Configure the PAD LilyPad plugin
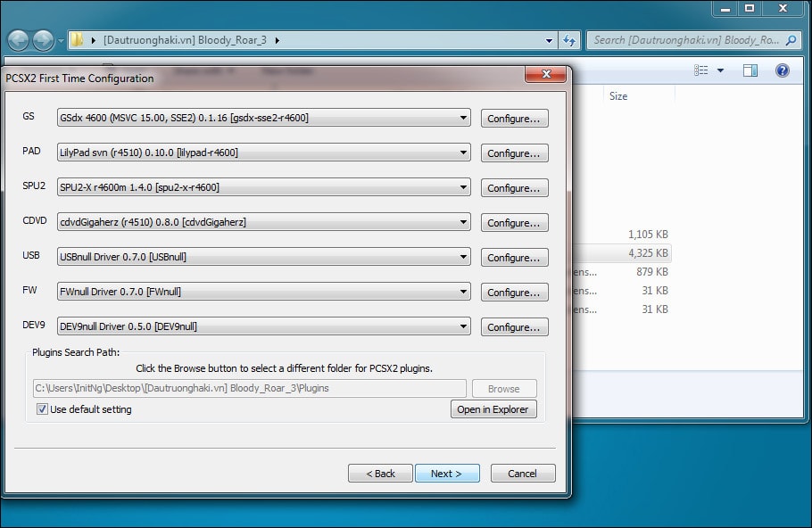Viewport: 812px width, 528px height. coord(514,153)
